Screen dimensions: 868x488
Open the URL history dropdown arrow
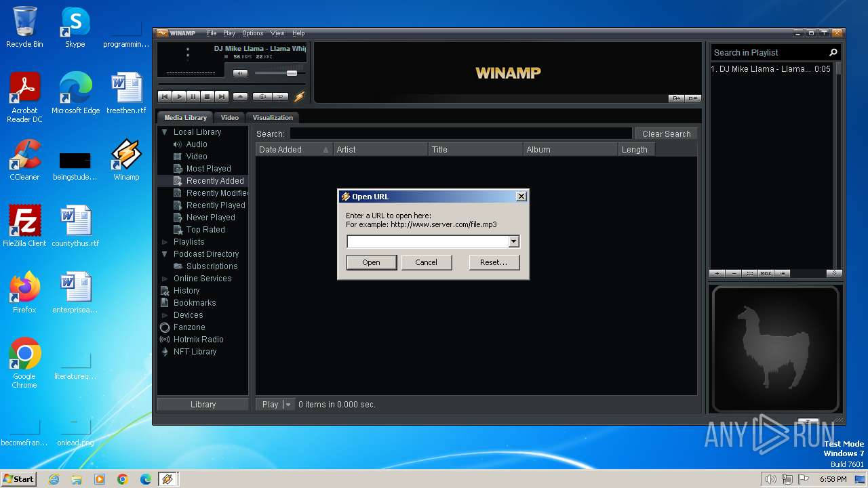click(513, 242)
